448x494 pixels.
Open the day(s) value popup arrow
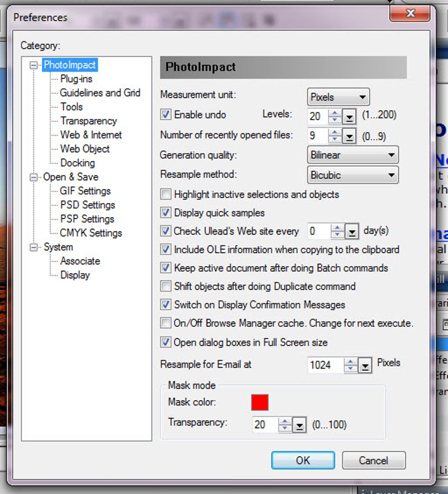pyautogui.click(x=352, y=232)
